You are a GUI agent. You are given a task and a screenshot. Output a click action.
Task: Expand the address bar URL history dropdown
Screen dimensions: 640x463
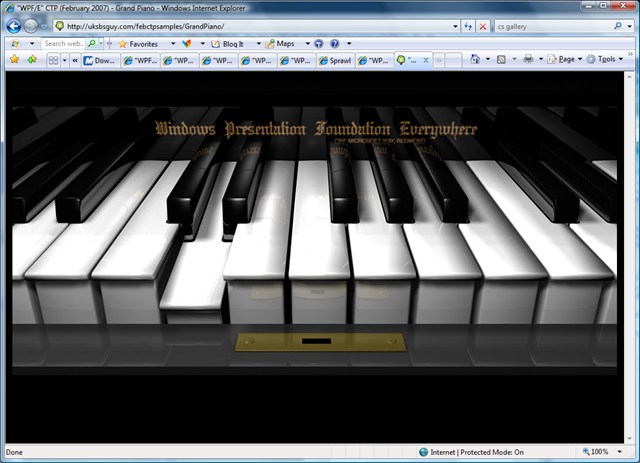pyautogui.click(x=455, y=27)
